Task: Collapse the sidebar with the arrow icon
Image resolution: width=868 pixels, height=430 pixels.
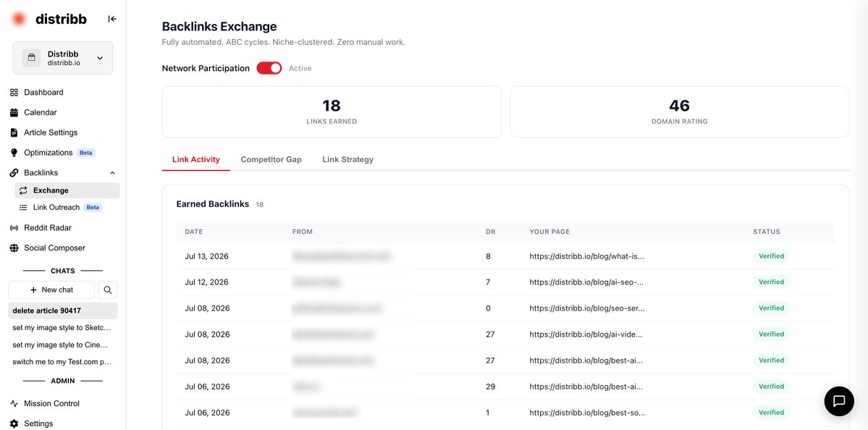Action: tap(112, 19)
